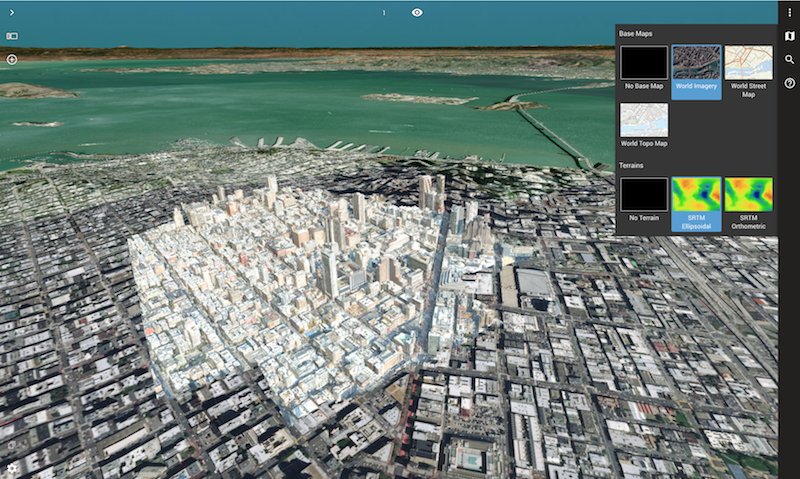Open the search magnifier tool
The image size is (800, 479).
789,60
